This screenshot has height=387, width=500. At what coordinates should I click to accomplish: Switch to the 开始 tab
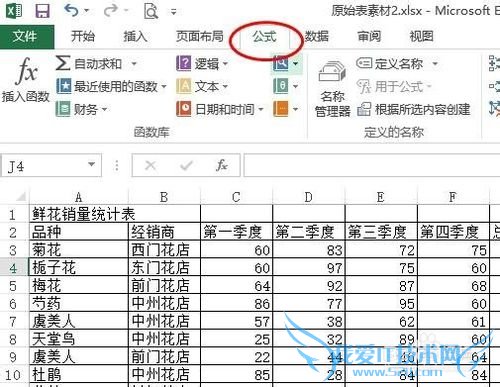coord(83,36)
